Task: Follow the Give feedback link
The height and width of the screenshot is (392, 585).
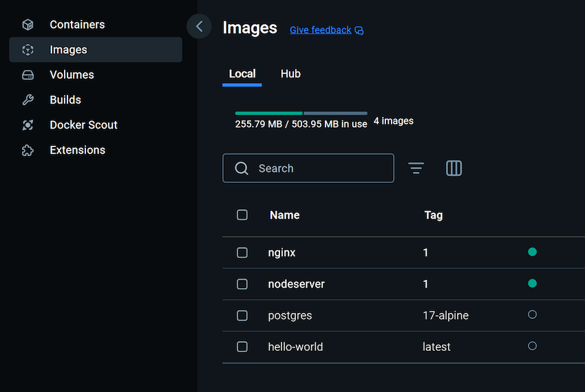Action: [321, 30]
